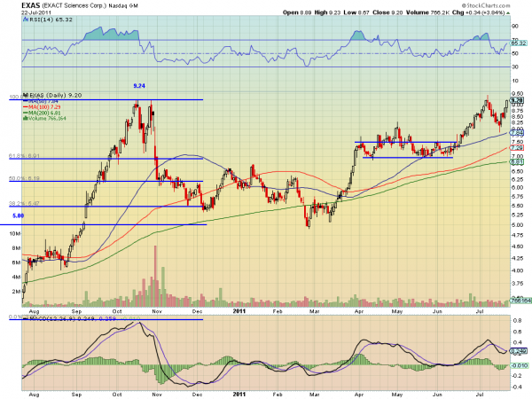
Task: Click the 766164 volume tag on the axis
Action: tap(520, 301)
